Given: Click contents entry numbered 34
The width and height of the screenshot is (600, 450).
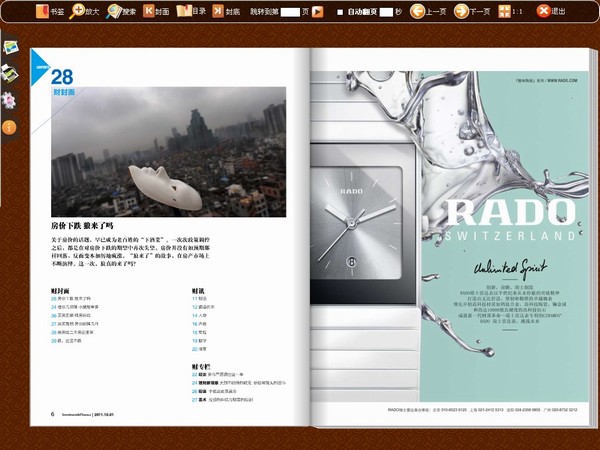Looking at the screenshot, I should [75, 307].
